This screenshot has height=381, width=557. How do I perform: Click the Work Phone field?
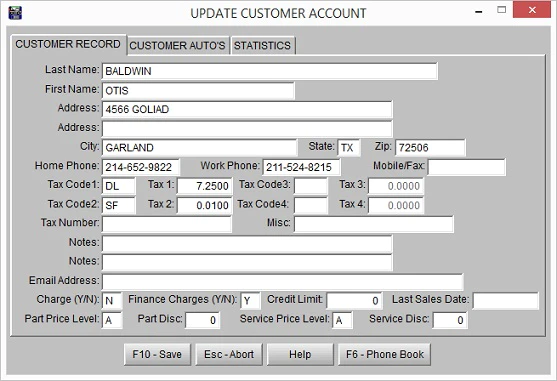301,167
